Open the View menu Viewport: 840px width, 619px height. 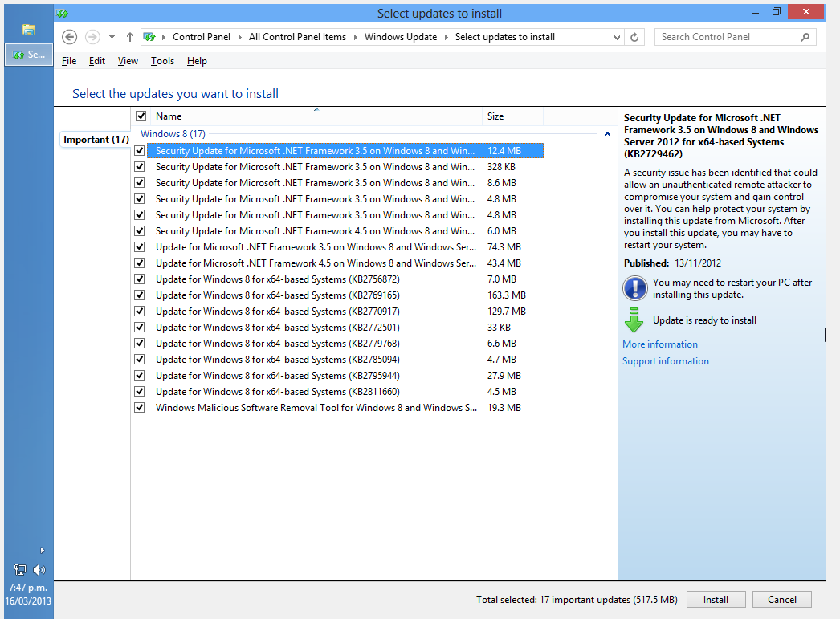tap(128, 61)
